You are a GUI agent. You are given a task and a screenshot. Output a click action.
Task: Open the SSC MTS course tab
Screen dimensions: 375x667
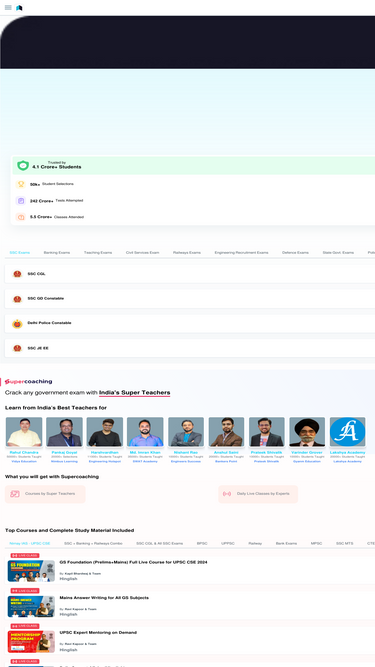point(344,544)
